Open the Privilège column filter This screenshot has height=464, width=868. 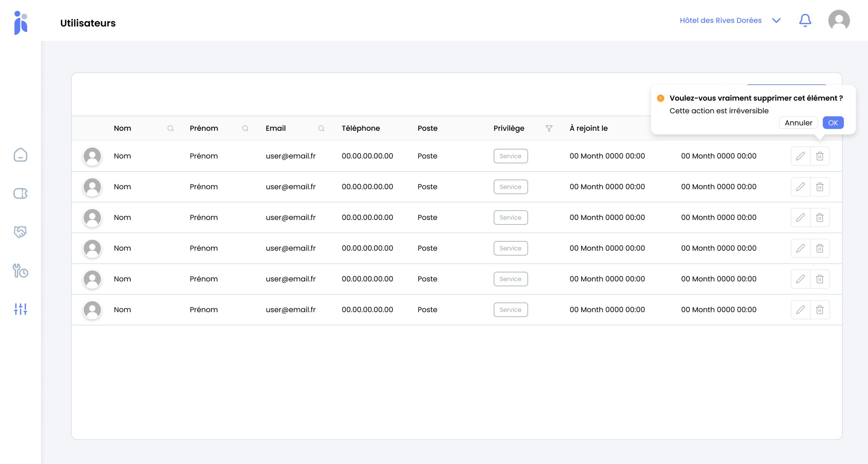tap(549, 128)
